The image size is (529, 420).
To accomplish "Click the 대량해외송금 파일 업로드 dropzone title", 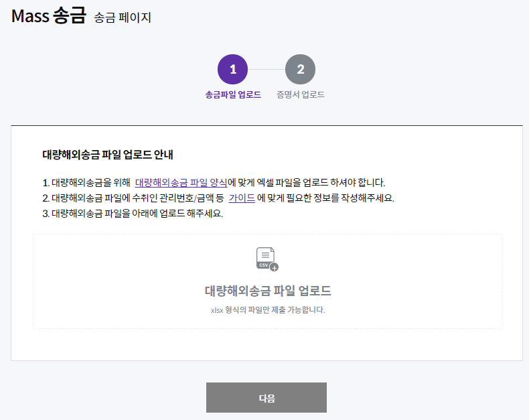I will coord(268,291).
